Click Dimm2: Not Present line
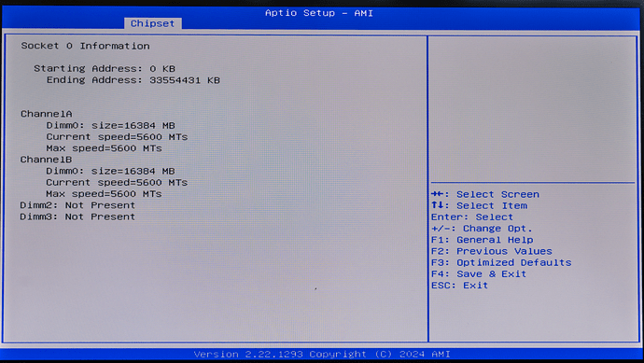644x363 pixels. click(x=77, y=205)
